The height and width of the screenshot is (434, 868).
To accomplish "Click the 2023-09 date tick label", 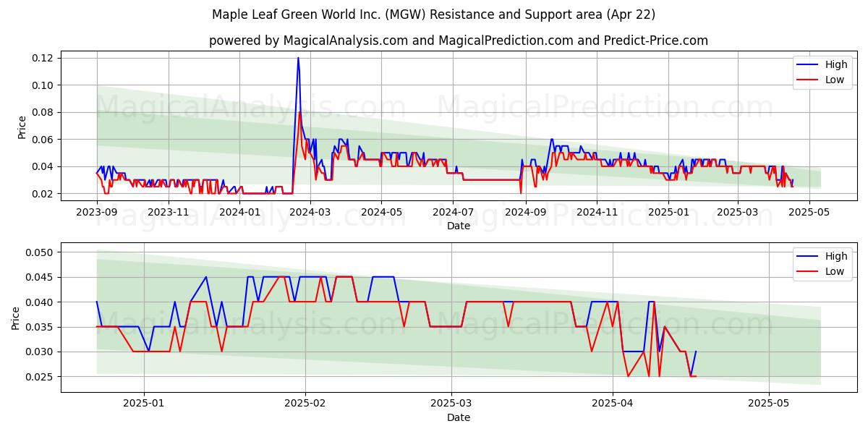I will [x=97, y=212].
